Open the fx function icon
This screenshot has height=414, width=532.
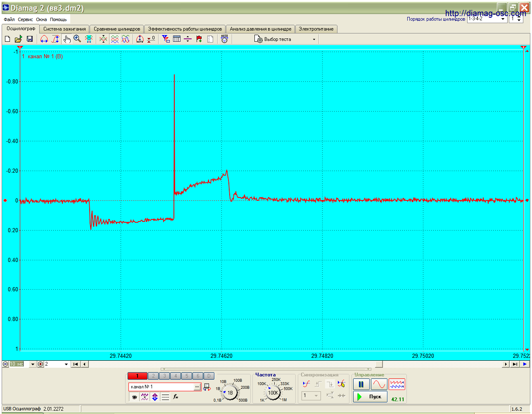coord(176,397)
